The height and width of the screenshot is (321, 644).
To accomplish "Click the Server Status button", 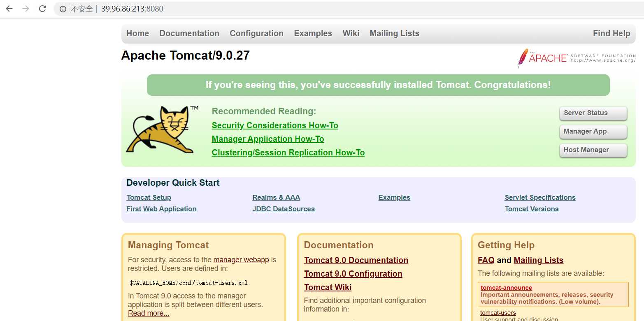I will (x=593, y=113).
